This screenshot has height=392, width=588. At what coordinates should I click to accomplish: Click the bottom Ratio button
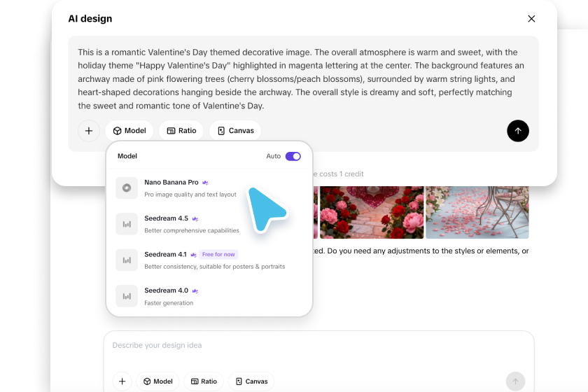[204, 381]
